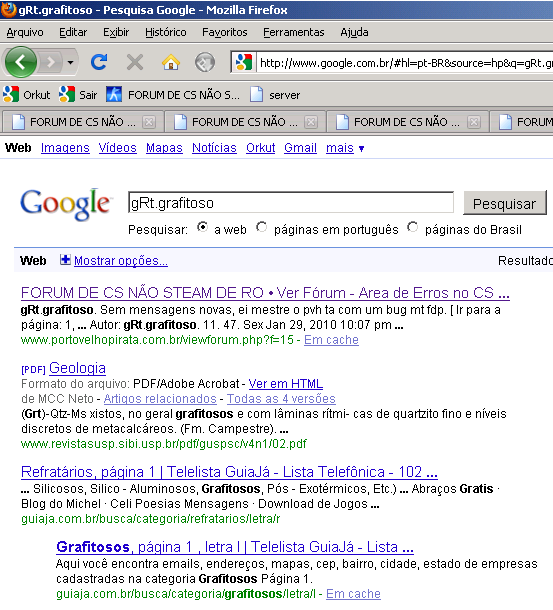This screenshot has height=610, width=553.
Task: Click the Firefox icon in title bar
Action: coord(9,9)
